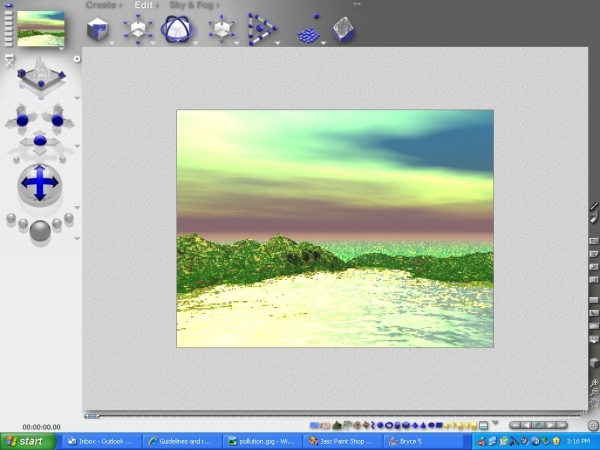Select the blue cylinder objects icon
The width and height of the screenshot is (600, 450).
398,425
